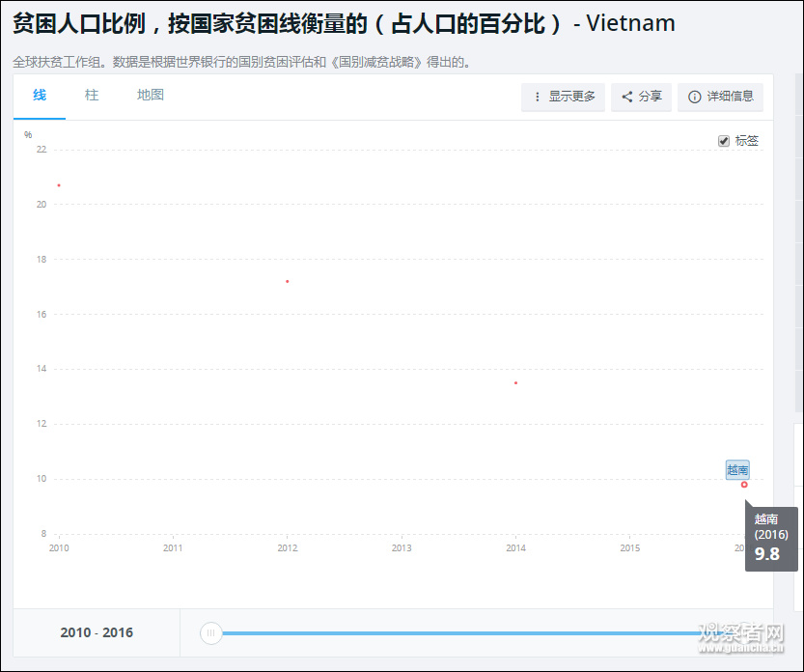Click the three-dot icon beside 显示更多
This screenshot has height=672, width=804.
point(537,97)
